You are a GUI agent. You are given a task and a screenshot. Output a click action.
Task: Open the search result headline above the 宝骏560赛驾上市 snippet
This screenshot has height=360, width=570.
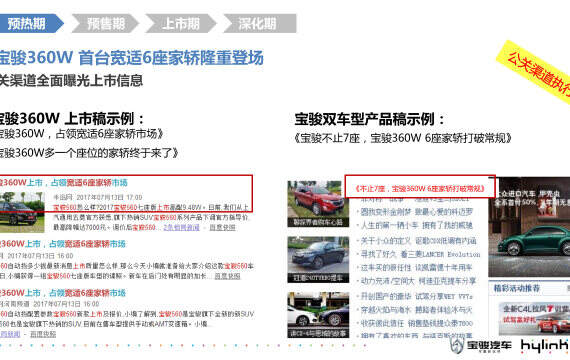click(63, 293)
